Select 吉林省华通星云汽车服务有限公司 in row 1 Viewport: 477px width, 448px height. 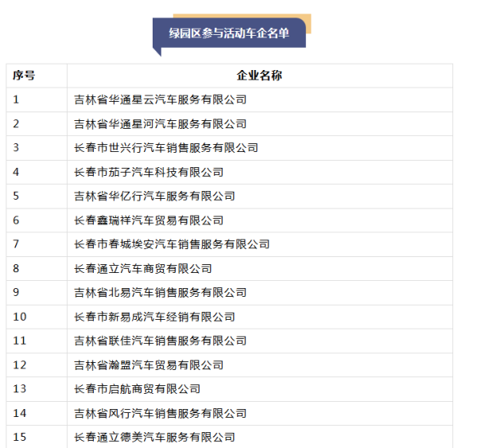(160, 100)
